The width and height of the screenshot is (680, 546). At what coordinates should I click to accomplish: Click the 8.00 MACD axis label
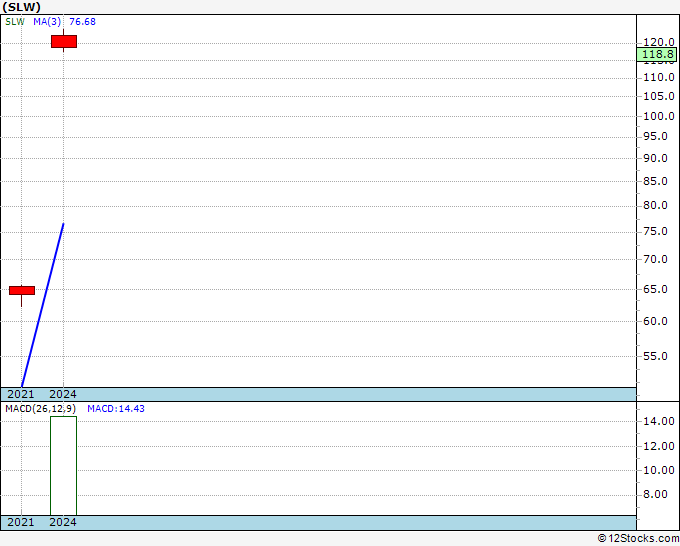[655, 494]
